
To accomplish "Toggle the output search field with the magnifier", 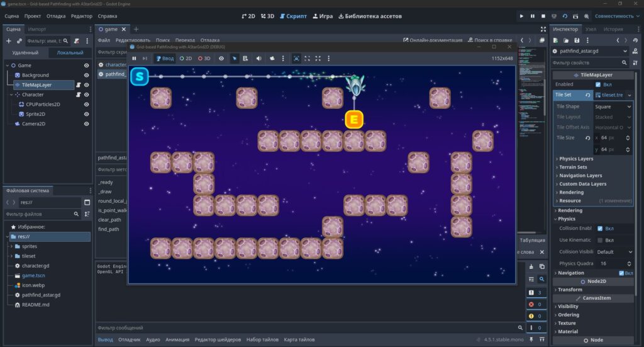I will [x=541, y=279].
